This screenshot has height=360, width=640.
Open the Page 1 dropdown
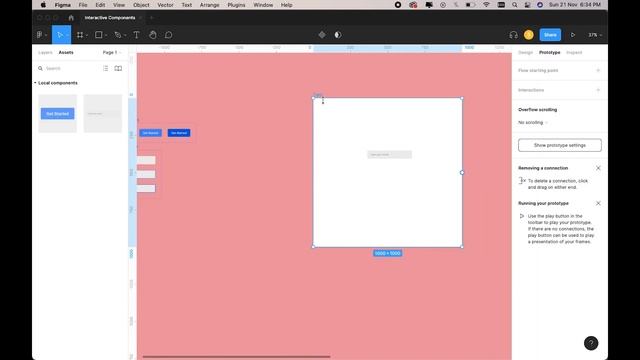[112, 53]
